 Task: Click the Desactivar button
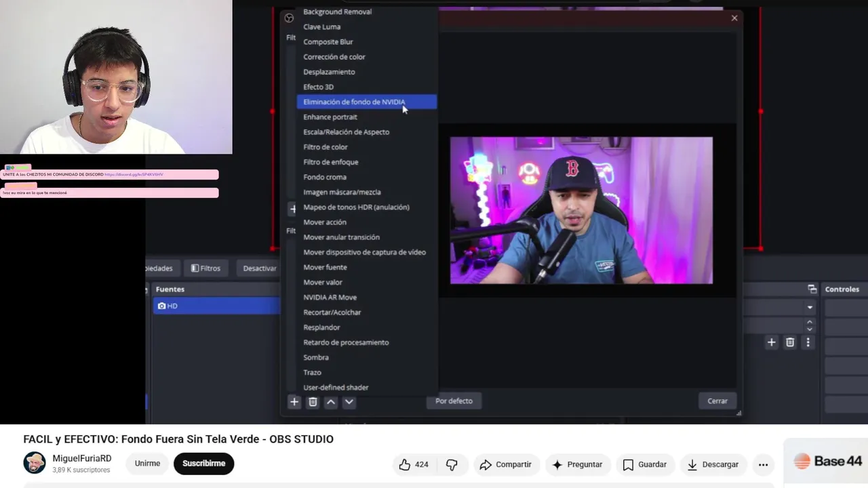259,268
